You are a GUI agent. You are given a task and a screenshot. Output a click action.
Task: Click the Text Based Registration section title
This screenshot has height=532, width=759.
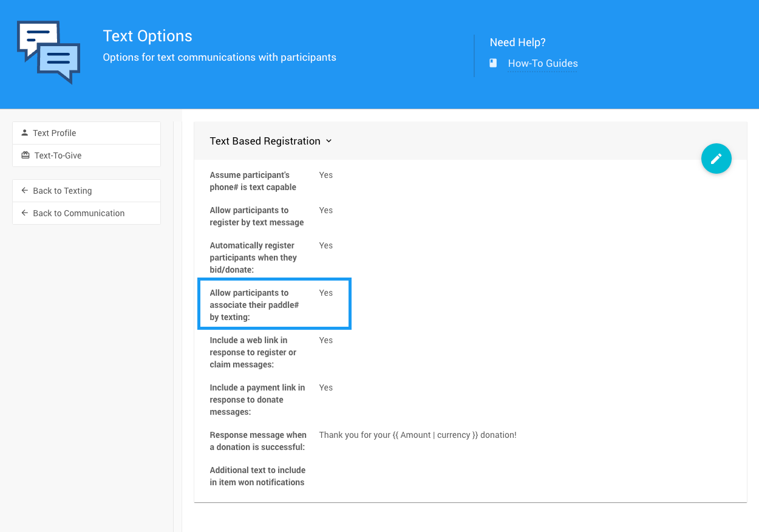[x=265, y=141]
